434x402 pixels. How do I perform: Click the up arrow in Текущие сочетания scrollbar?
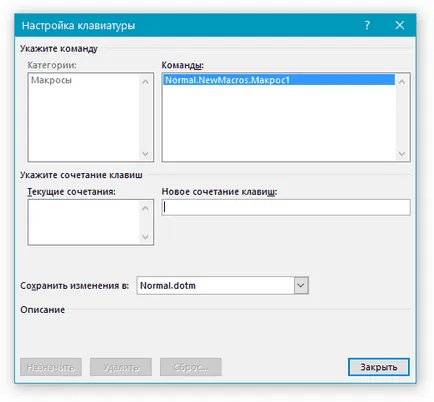145,208
